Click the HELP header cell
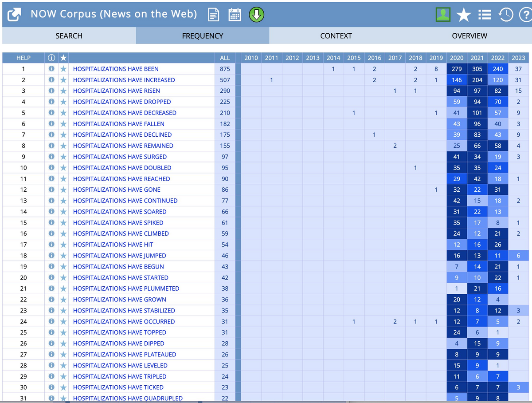 click(x=23, y=58)
